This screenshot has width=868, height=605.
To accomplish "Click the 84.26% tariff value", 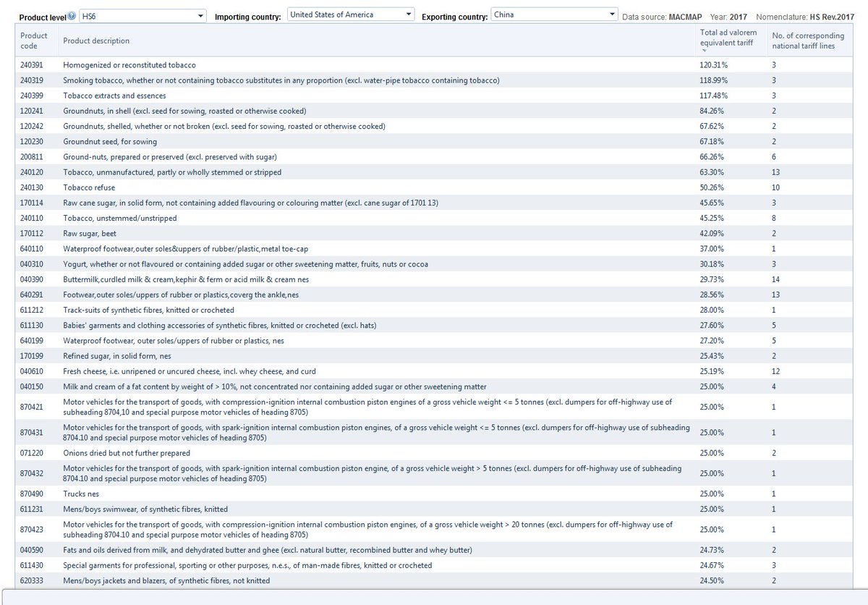I will point(712,111).
